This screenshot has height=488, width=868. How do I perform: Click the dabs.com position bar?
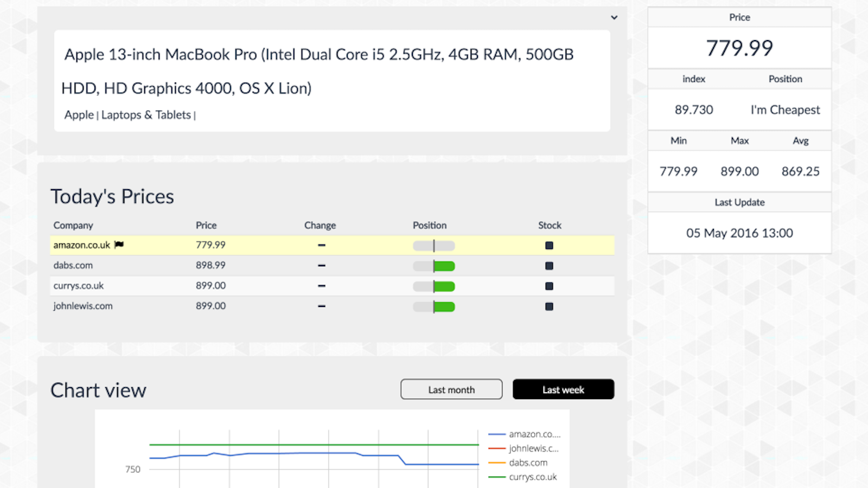pyautogui.click(x=434, y=266)
